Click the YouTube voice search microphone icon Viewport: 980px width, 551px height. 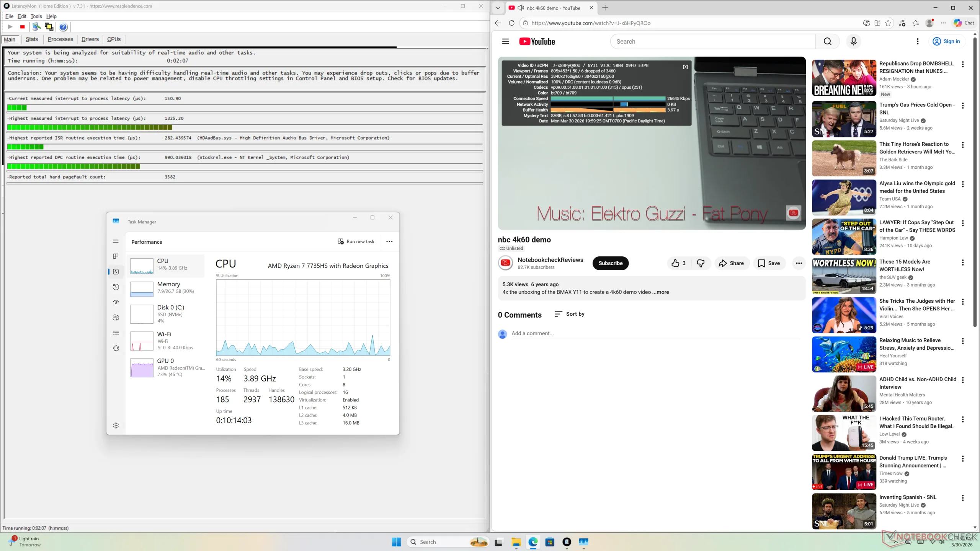[853, 41]
